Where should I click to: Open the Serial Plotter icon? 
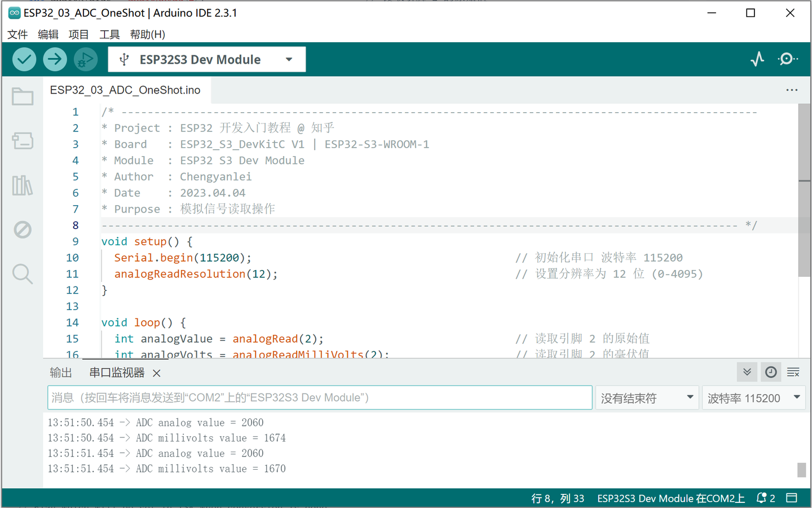click(x=757, y=59)
